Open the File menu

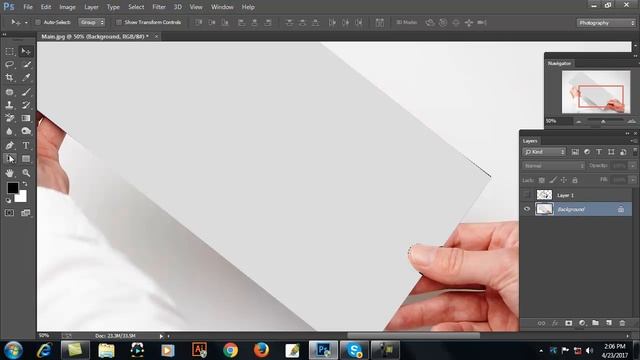(28, 7)
